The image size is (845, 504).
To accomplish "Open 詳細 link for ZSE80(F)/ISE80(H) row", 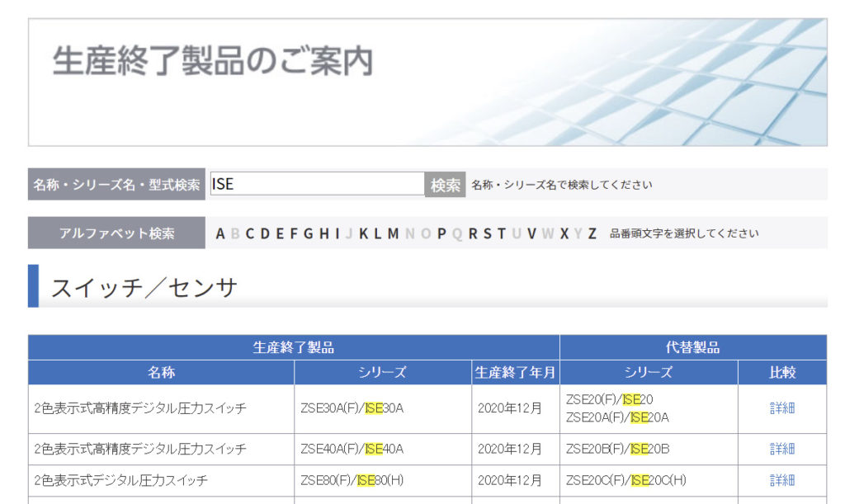I will pyautogui.click(x=781, y=480).
